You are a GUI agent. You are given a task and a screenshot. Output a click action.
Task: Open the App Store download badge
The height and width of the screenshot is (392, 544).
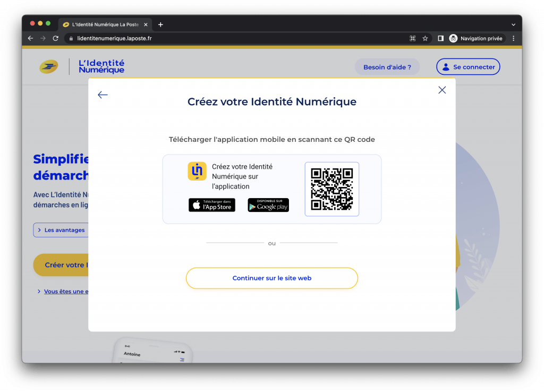212,205
